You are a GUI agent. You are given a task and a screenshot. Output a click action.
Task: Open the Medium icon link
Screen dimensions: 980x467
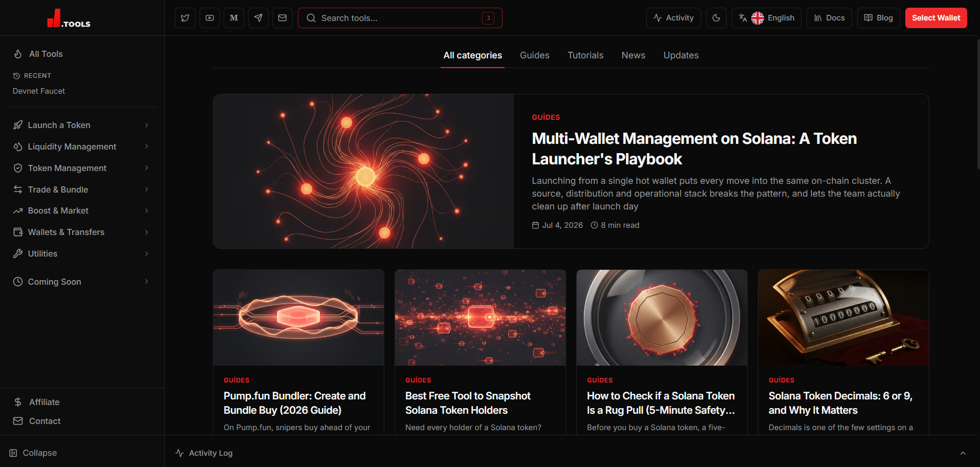234,18
